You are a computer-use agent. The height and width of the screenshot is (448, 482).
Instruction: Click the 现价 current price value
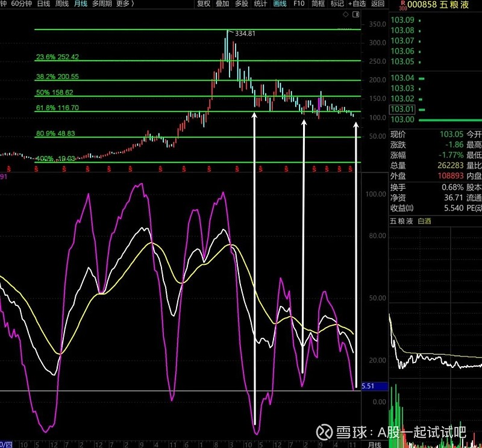(451, 134)
